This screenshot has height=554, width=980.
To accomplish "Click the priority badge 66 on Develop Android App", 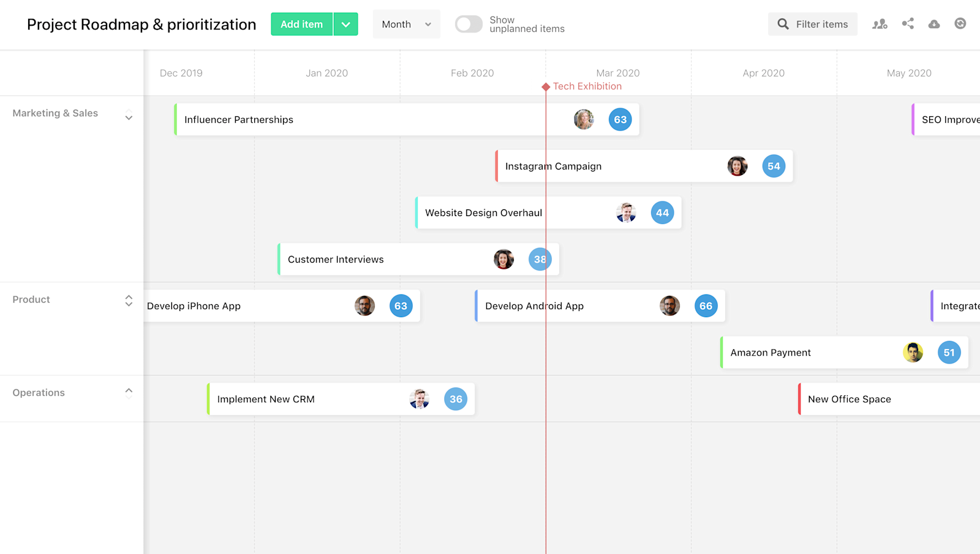I will (706, 305).
